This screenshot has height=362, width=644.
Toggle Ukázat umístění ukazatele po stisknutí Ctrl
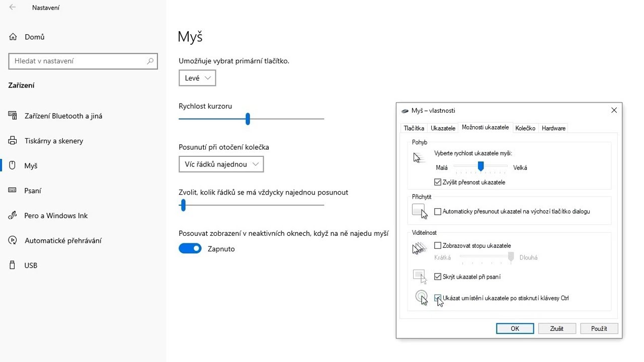click(x=438, y=298)
